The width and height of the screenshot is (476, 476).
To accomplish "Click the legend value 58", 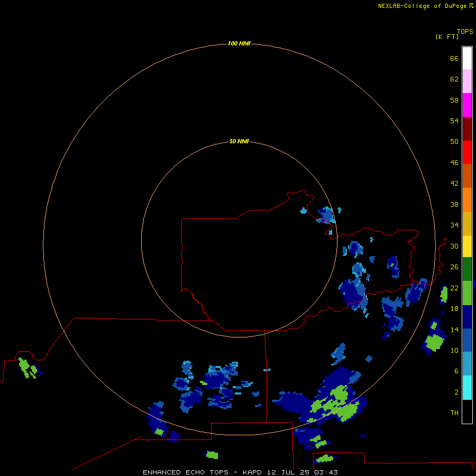I will (x=454, y=100).
